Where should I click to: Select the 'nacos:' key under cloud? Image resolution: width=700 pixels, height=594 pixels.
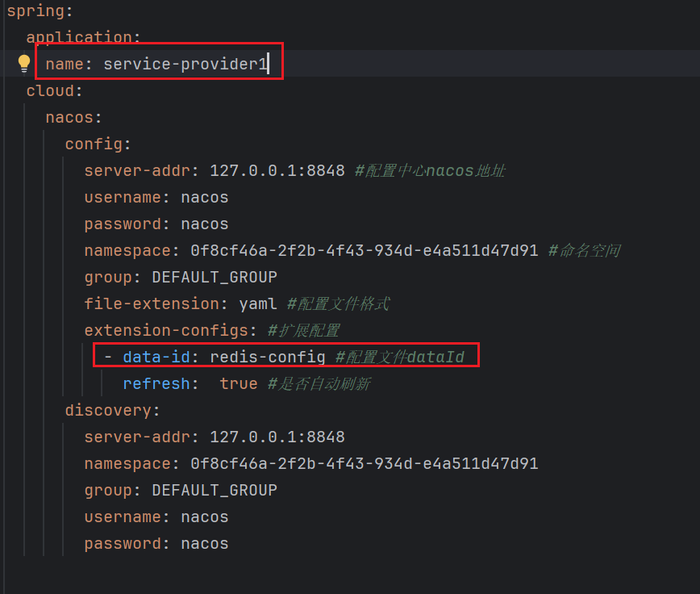[x=73, y=118]
